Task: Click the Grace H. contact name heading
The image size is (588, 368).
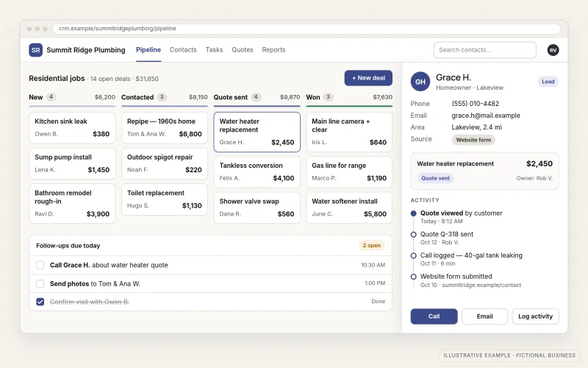Action: [x=453, y=77]
